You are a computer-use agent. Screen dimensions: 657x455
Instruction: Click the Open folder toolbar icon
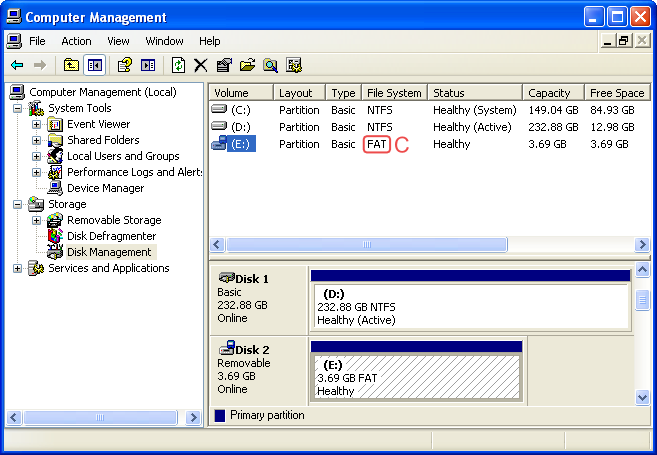[247, 65]
